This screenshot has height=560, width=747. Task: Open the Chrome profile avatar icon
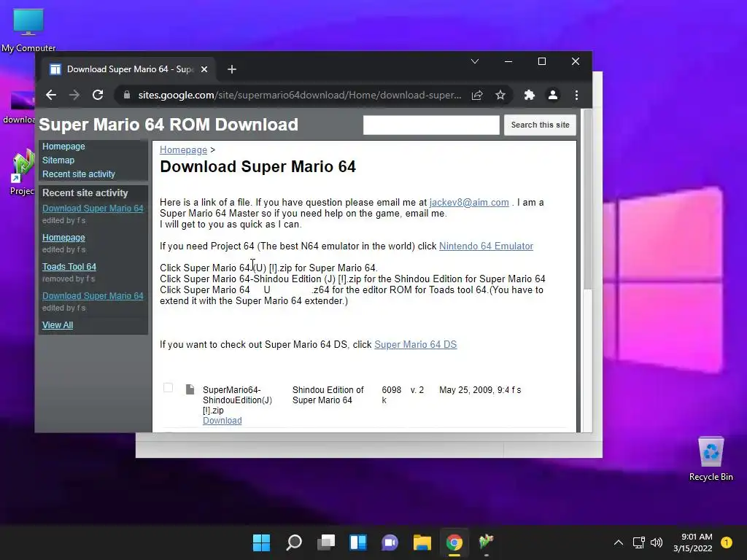[x=553, y=95]
